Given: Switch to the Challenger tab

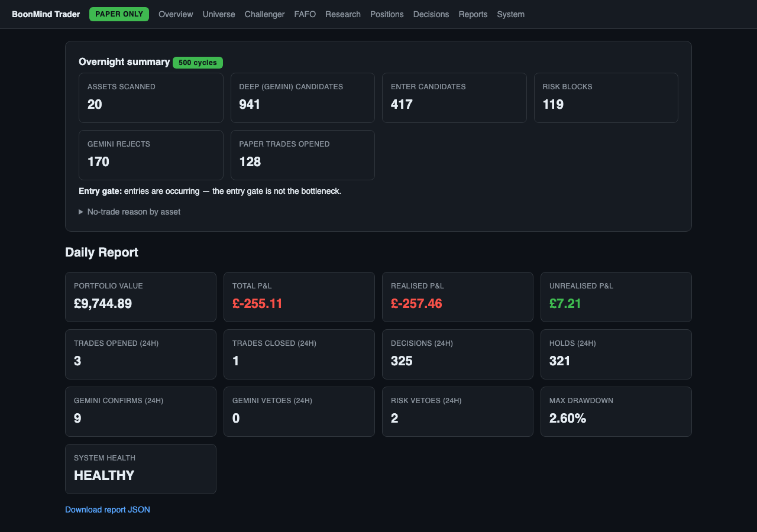Looking at the screenshot, I should coord(264,14).
